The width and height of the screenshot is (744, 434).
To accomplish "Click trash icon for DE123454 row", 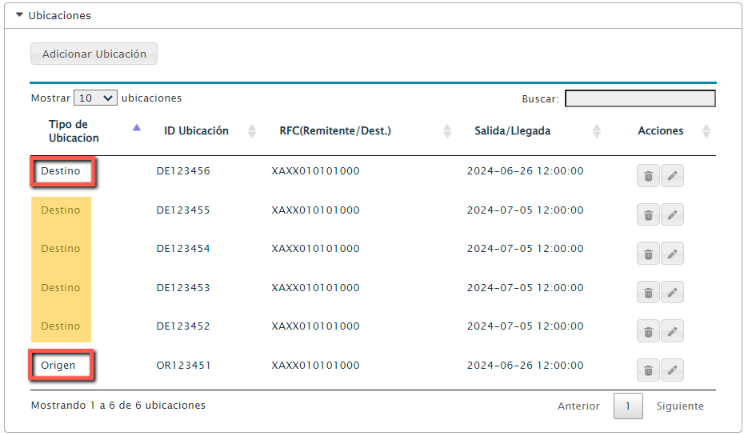I will [x=648, y=254].
